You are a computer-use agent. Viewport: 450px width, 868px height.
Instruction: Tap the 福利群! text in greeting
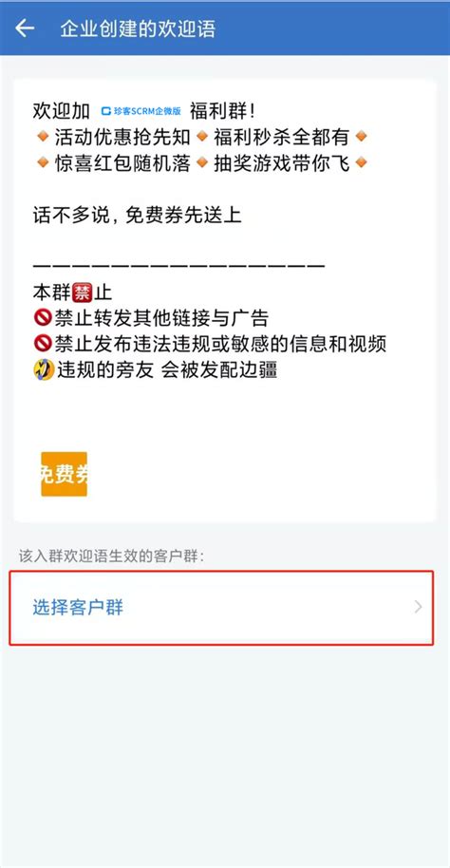[x=223, y=111]
